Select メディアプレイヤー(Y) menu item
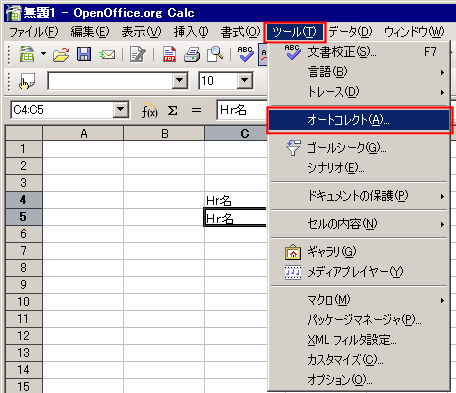This screenshot has height=393, width=456. pyautogui.click(x=359, y=272)
